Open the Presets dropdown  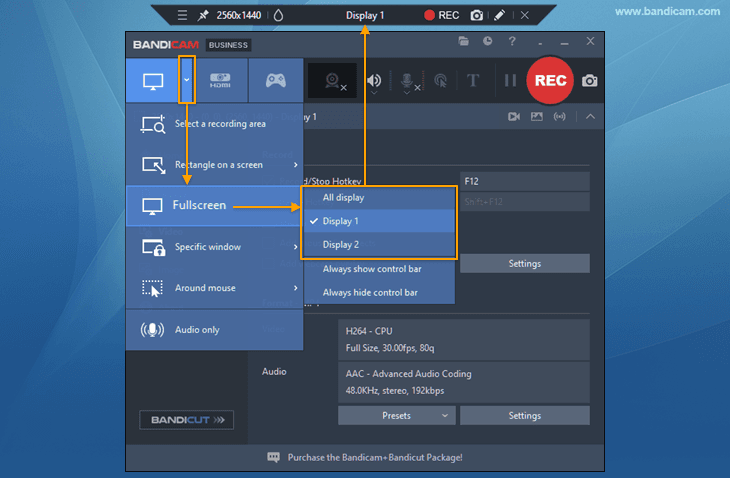(x=397, y=415)
